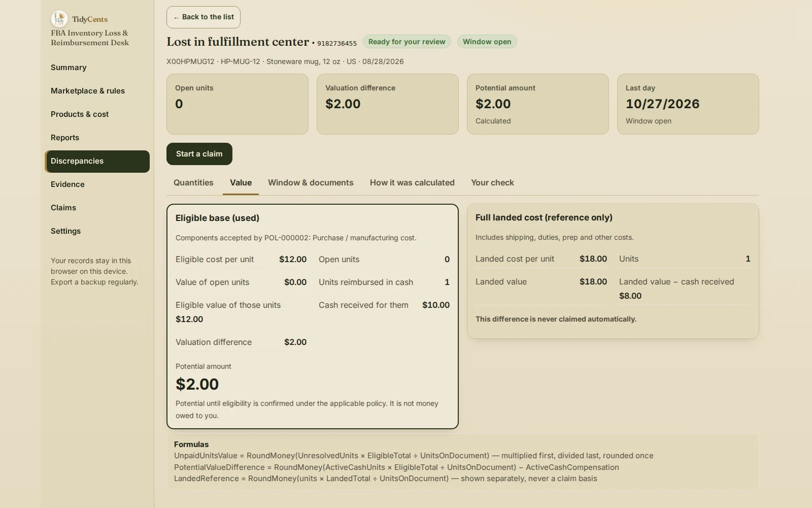The image size is (812, 508).
Task: Click Landed cost per unit $18.00
Action: tap(541, 259)
